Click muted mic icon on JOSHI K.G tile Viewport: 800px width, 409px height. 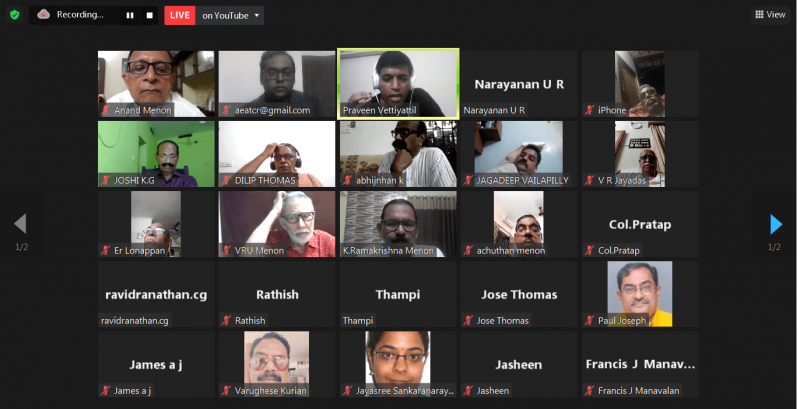106,180
